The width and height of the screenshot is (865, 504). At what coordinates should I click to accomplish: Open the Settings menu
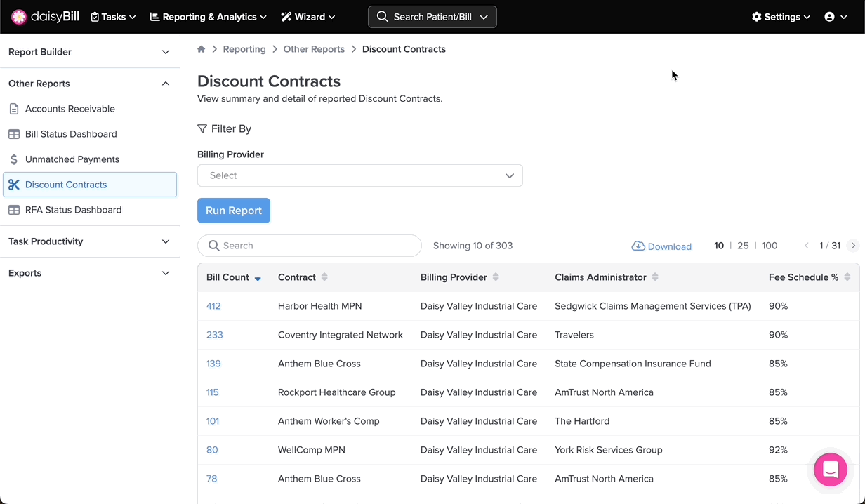click(781, 17)
